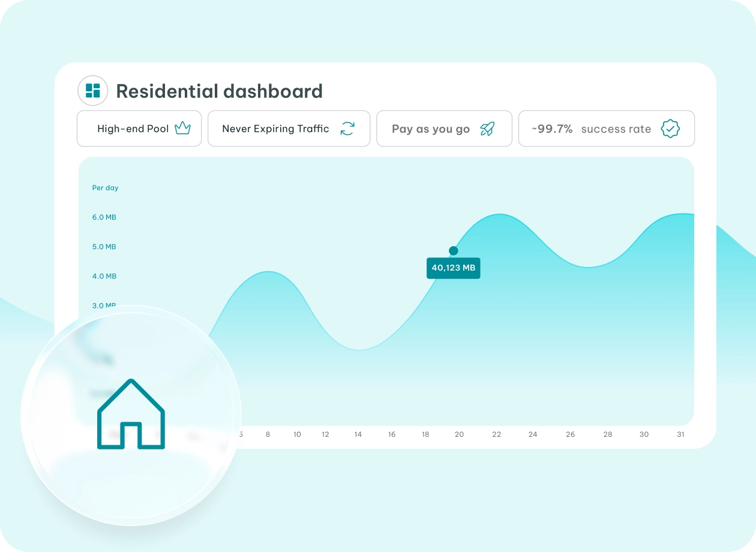Select the Never Expiring Traffic label

point(275,128)
